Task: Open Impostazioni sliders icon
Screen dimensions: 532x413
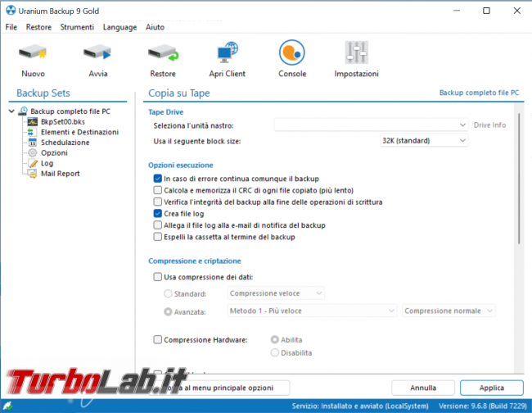Action: click(357, 52)
